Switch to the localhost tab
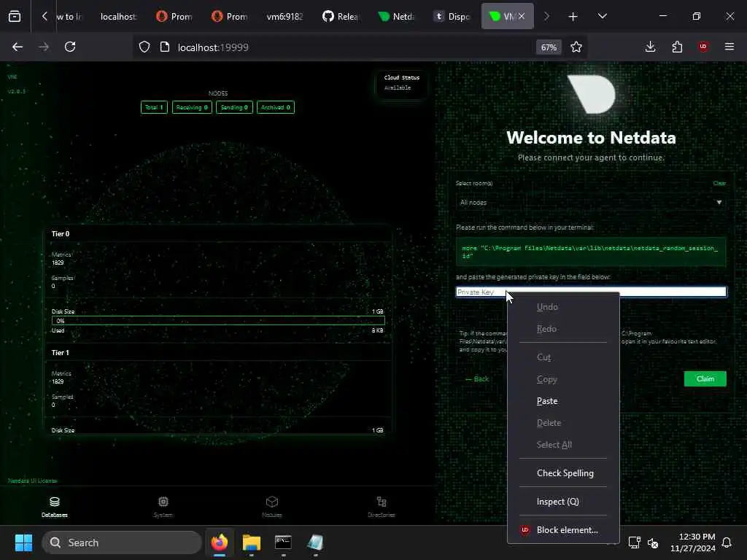 click(x=118, y=17)
